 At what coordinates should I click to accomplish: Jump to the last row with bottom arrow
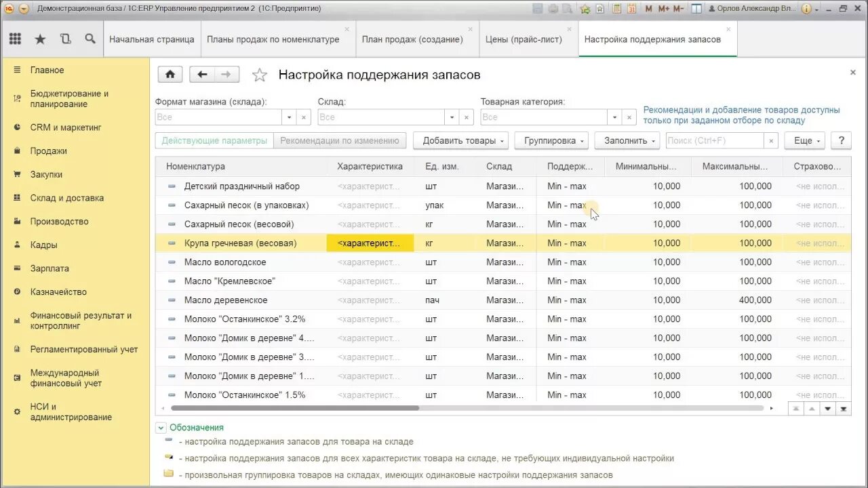coord(844,408)
